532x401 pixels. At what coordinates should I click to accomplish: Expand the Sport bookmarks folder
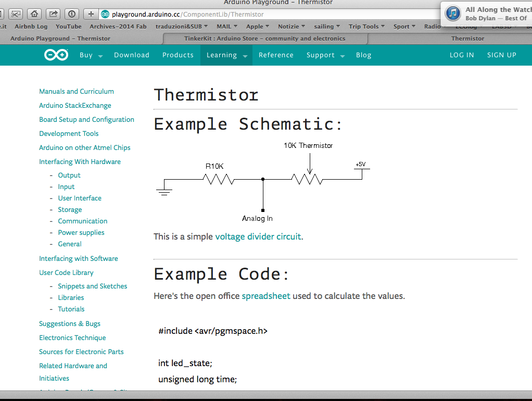pyautogui.click(x=404, y=27)
